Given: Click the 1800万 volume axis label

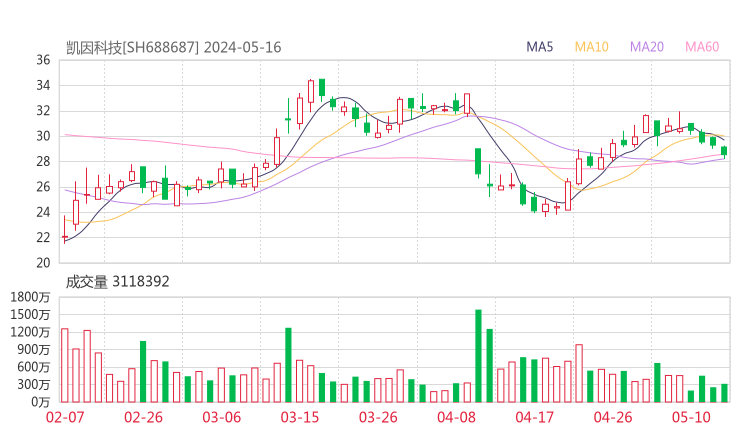Looking at the screenshot, I should [x=30, y=297].
